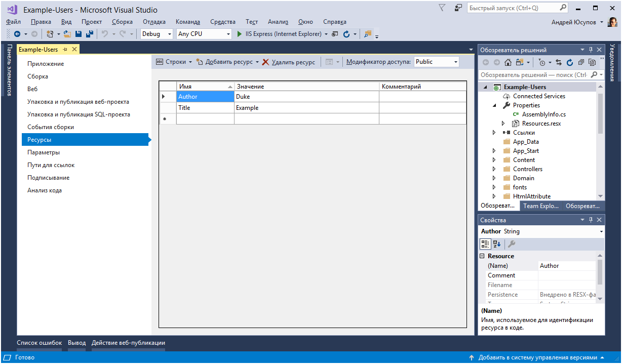This screenshot has height=364, width=622.
Task: Click the Имя column header to sort
Action: [205, 87]
